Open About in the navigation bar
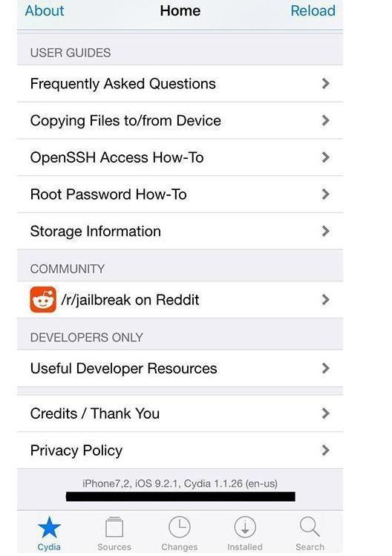The width and height of the screenshot is (392, 556). pyautogui.click(x=45, y=10)
